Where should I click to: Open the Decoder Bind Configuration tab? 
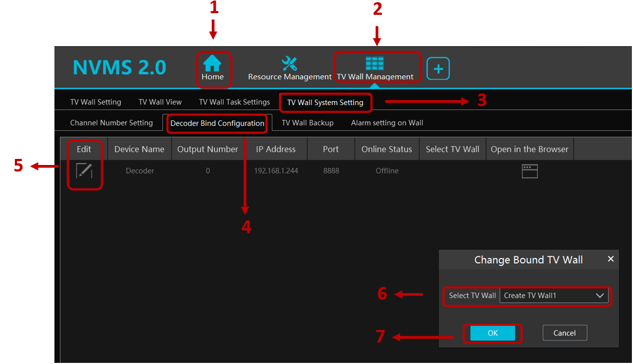click(217, 123)
